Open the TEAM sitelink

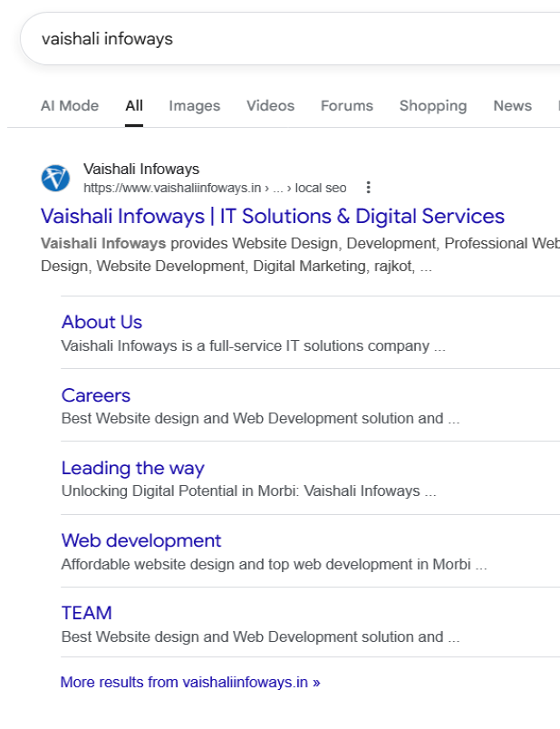click(87, 613)
